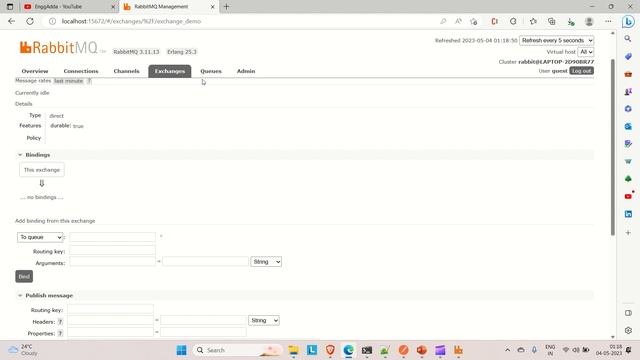Viewport: 640px width, 360px height.
Task: Switch to the EnggAdda YouTube browser tab
Action: click(68, 7)
